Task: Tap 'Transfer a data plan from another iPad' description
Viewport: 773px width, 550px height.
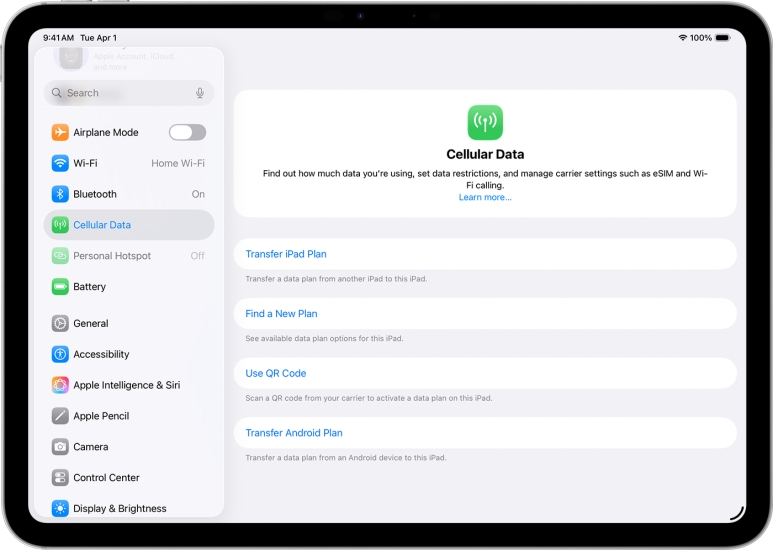Action: click(336, 278)
